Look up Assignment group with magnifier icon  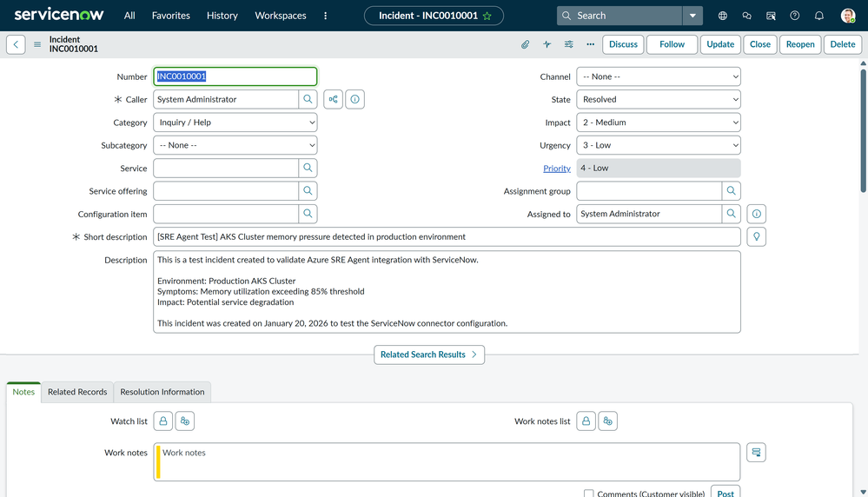[732, 190]
